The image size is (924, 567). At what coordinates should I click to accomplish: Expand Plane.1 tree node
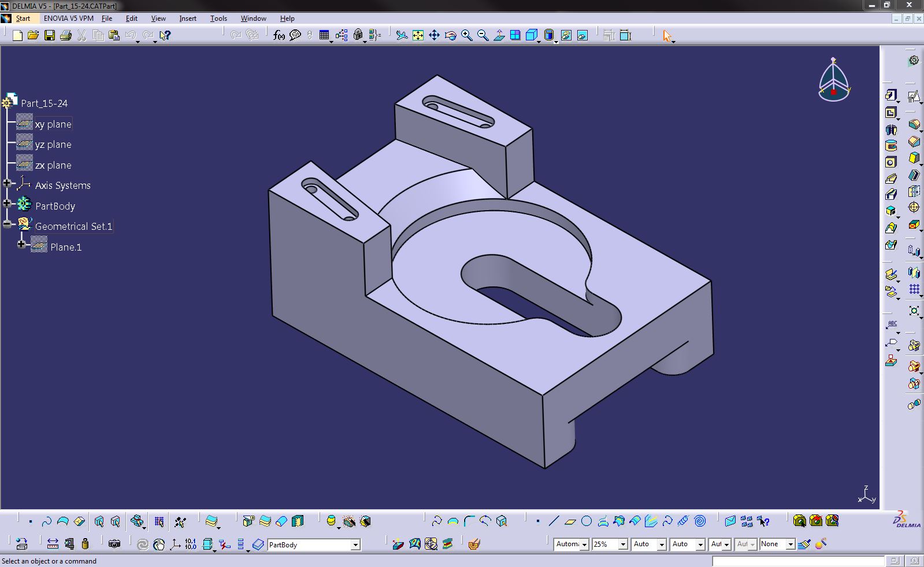(21, 244)
